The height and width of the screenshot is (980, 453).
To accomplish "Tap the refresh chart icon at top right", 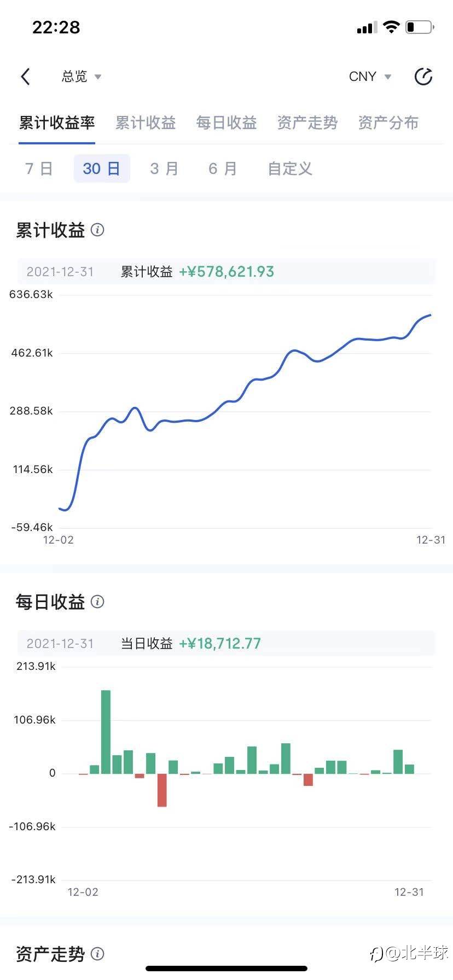I will pos(423,77).
